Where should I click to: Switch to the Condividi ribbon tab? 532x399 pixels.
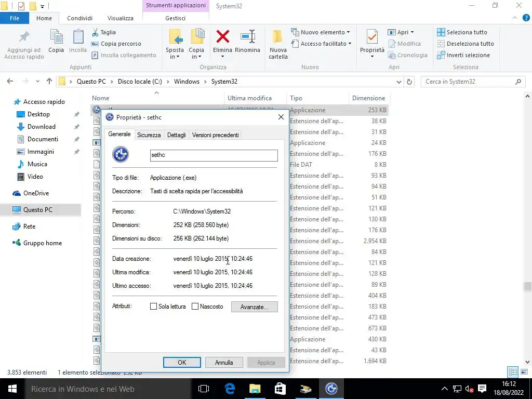79,18
